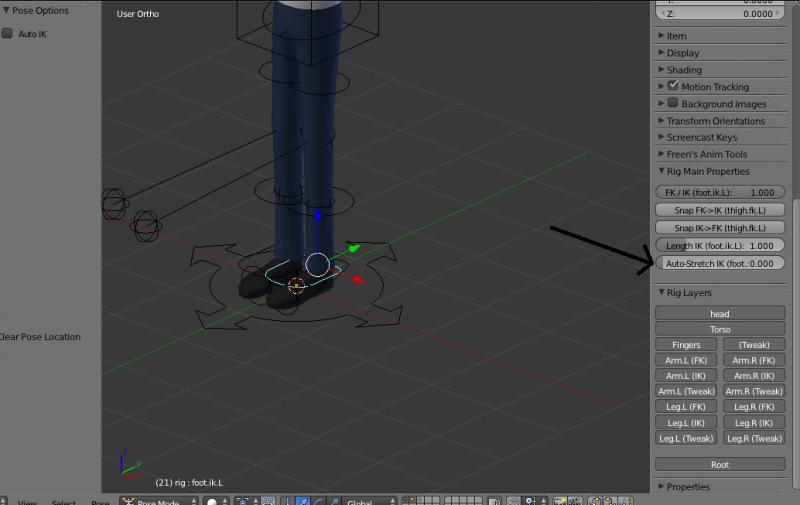Viewport: 800px width, 505px height.
Task: Toggle the Torso rig layer
Action: (x=720, y=329)
